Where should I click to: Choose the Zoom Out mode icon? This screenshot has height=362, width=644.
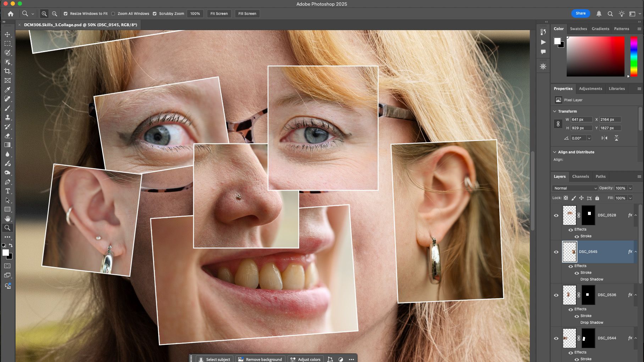(x=55, y=13)
